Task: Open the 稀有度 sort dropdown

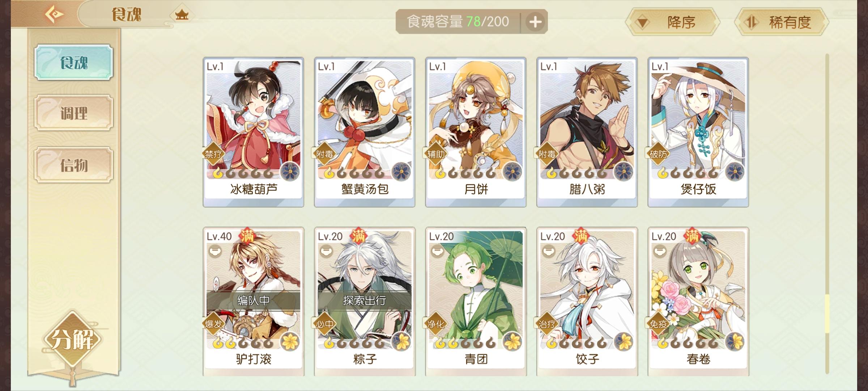Action: pyautogui.click(x=781, y=22)
